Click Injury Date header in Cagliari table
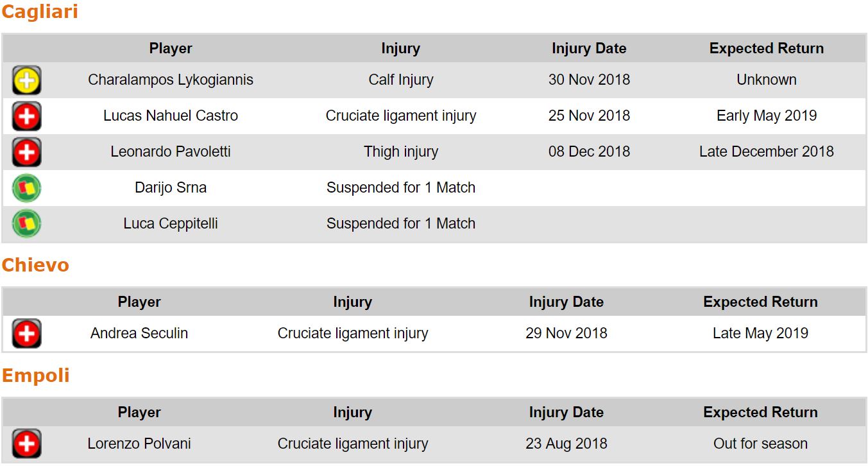The width and height of the screenshot is (868, 466). [x=589, y=48]
